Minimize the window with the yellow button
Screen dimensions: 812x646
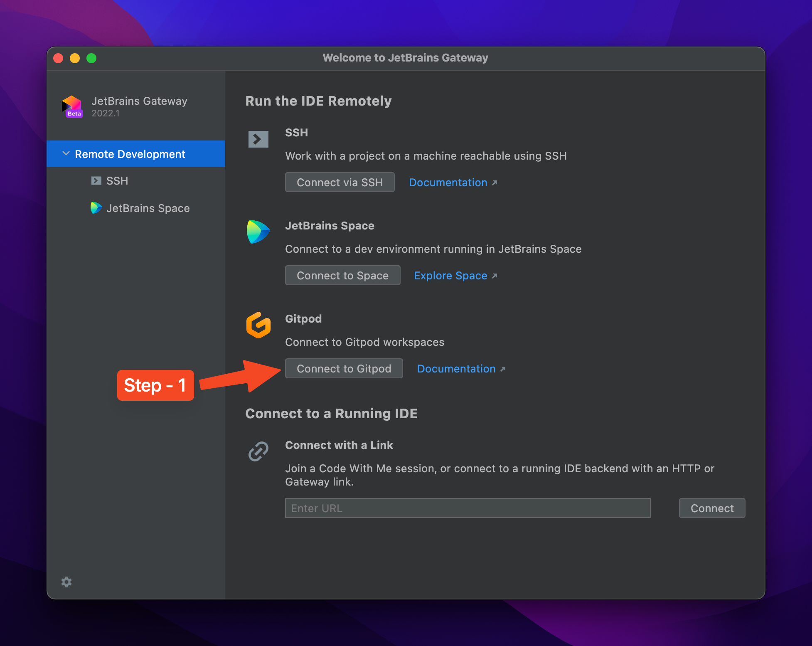[75, 58]
